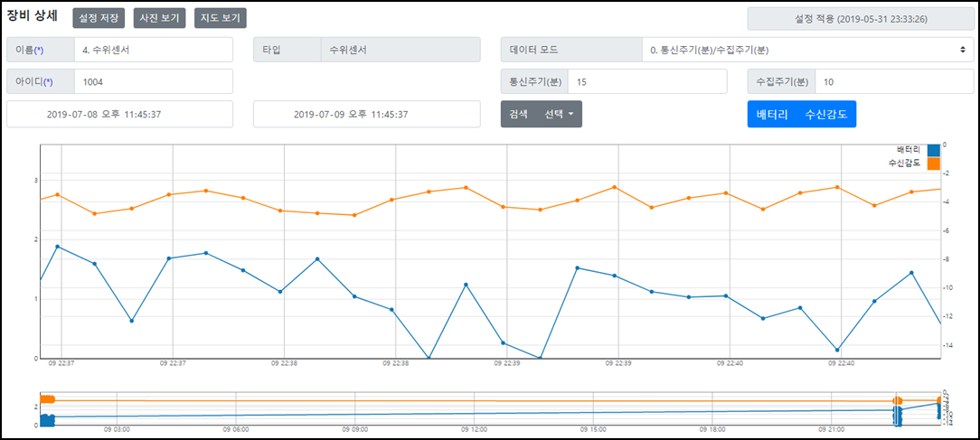
Task: Click the 수집주기(분) input field
Action: 894,81
